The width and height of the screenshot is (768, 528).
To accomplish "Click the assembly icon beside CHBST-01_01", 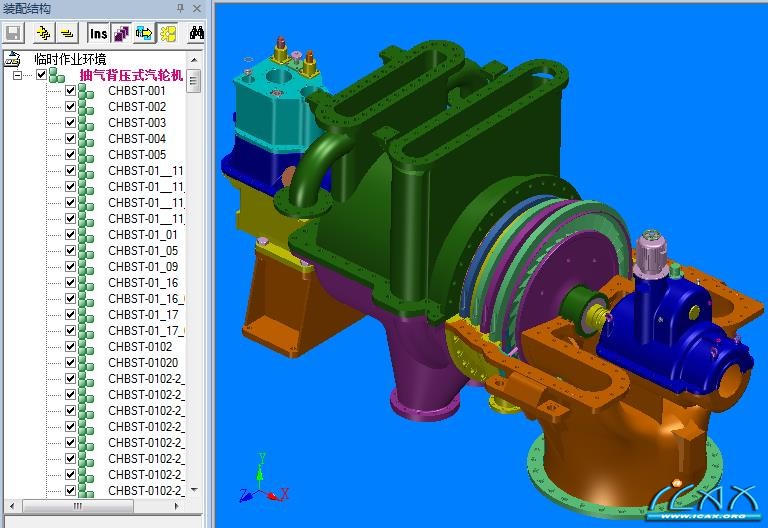I will tap(86, 235).
